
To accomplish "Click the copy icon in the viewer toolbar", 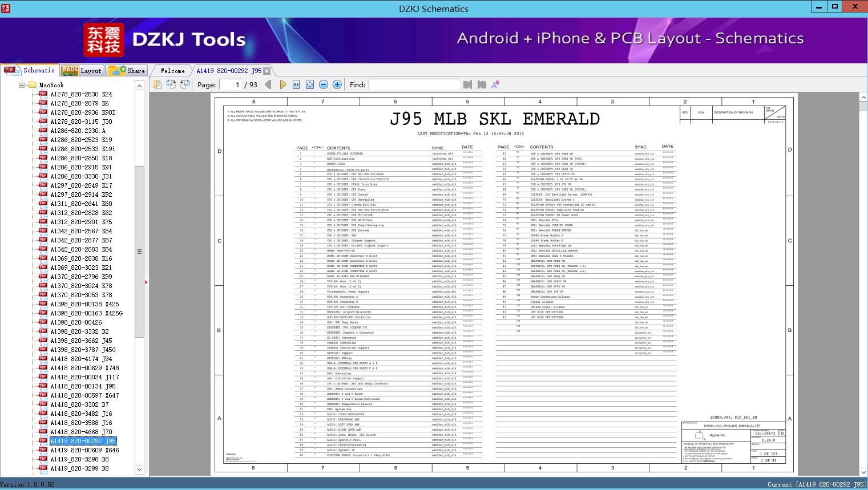I will (157, 84).
